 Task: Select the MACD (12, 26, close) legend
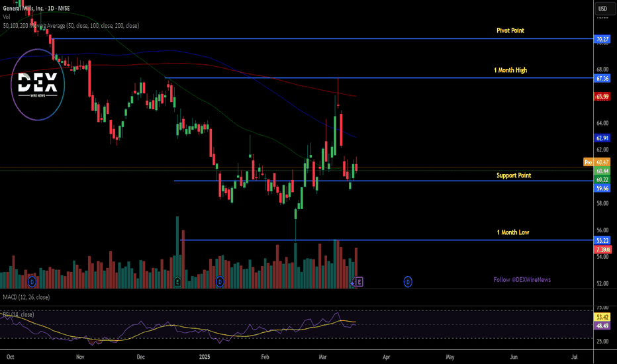pos(26,297)
